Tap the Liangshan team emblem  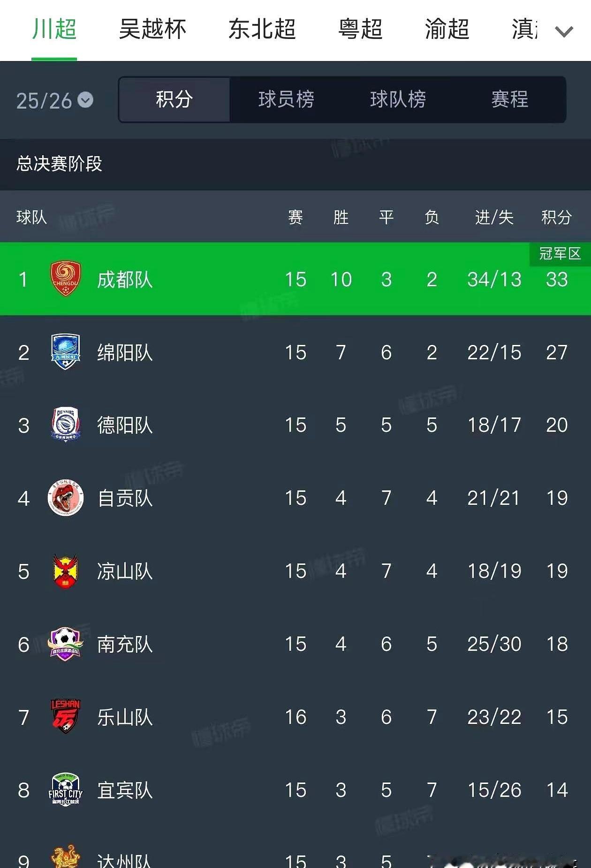[65, 571]
